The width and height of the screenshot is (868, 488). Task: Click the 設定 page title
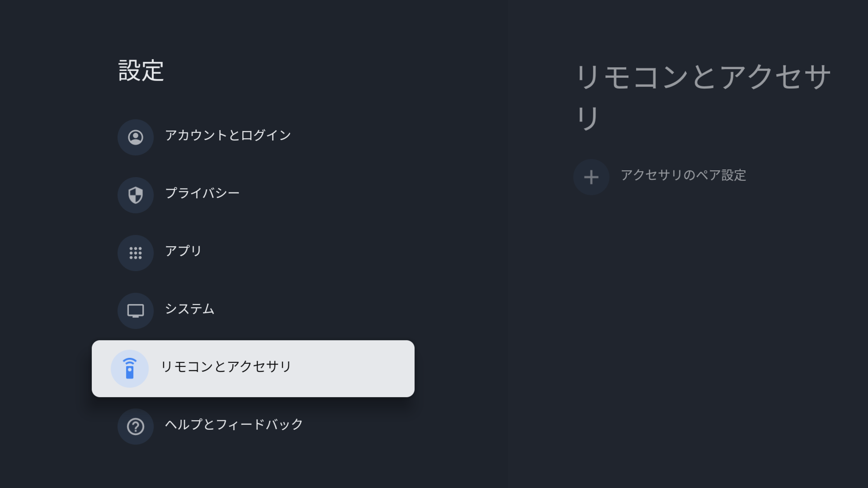[x=141, y=71]
